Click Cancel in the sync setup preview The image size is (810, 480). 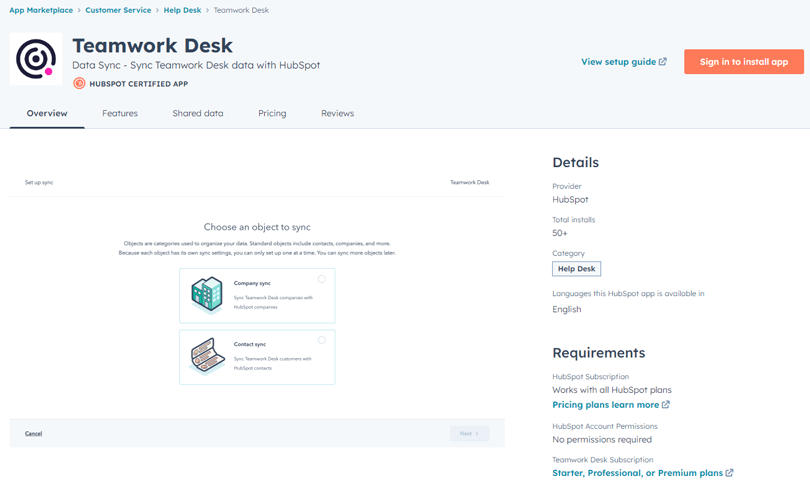point(34,433)
